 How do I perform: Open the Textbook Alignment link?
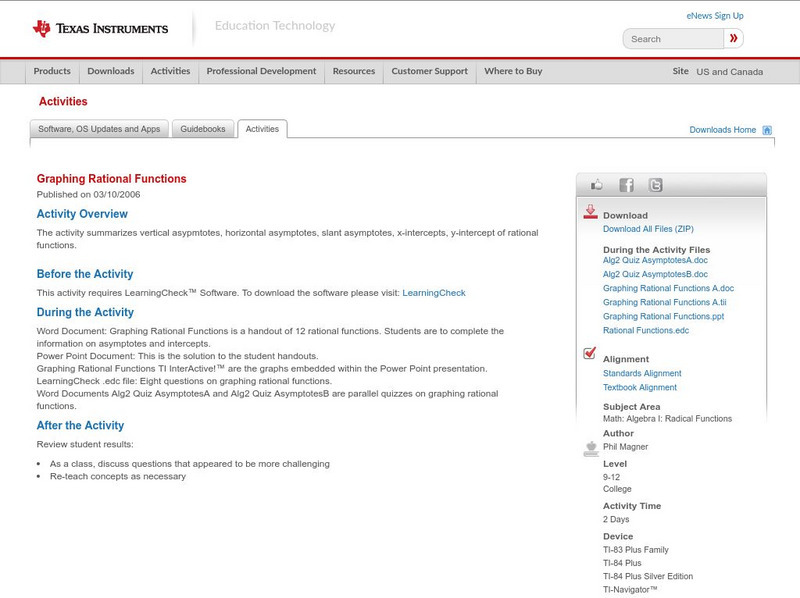pyautogui.click(x=640, y=388)
